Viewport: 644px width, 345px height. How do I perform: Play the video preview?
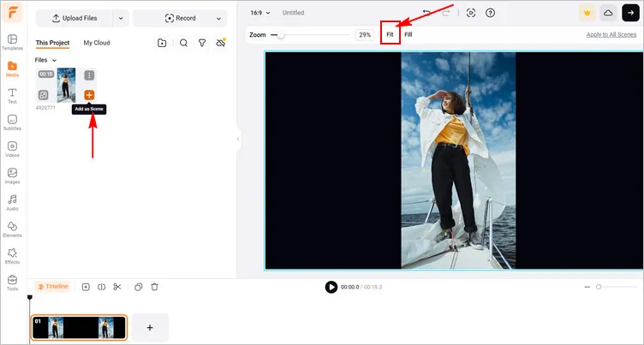(x=331, y=287)
